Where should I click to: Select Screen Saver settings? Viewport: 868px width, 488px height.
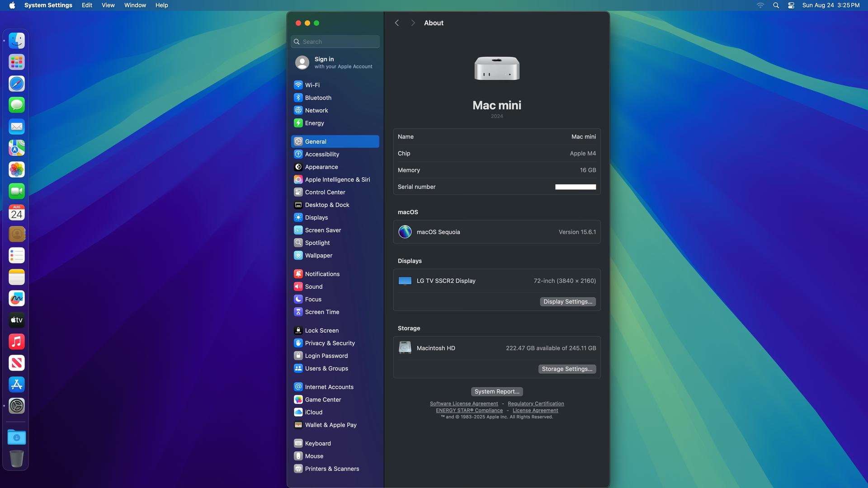[335, 230]
